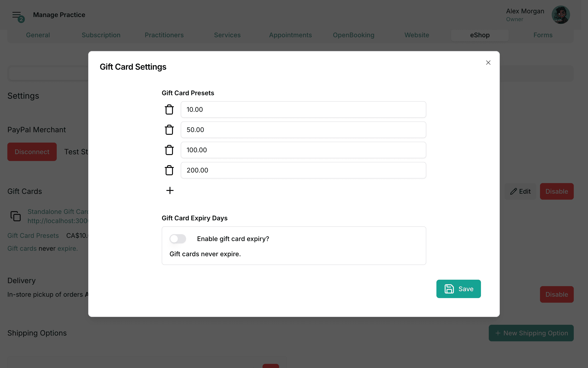Viewport: 588px width, 368px height.
Task: Edit the Gift Cards settings
Action: point(520,191)
